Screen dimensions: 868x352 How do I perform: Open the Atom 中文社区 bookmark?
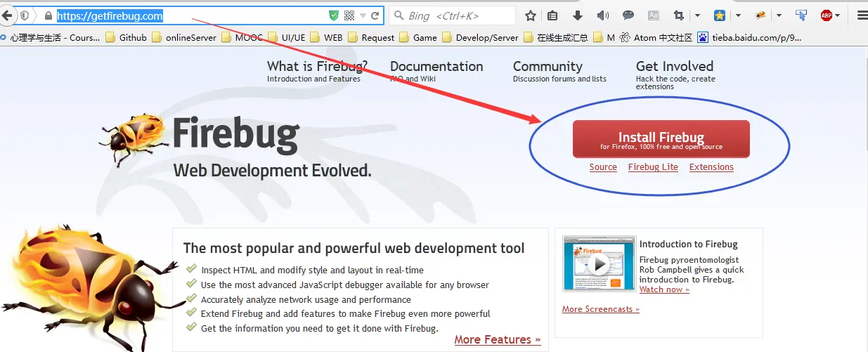coord(656,37)
